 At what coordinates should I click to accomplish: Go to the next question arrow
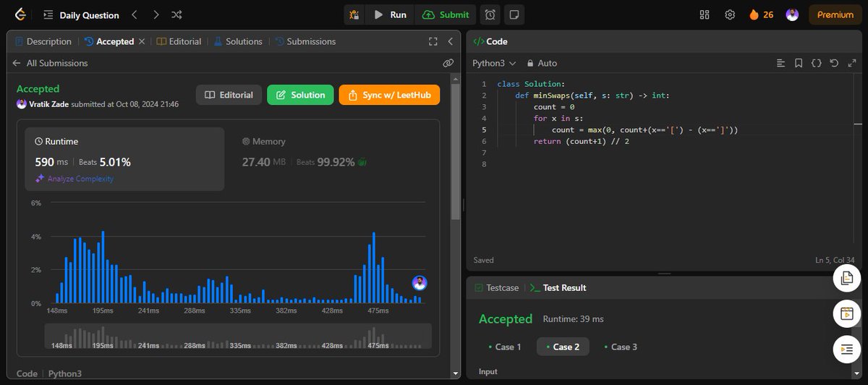[156, 14]
